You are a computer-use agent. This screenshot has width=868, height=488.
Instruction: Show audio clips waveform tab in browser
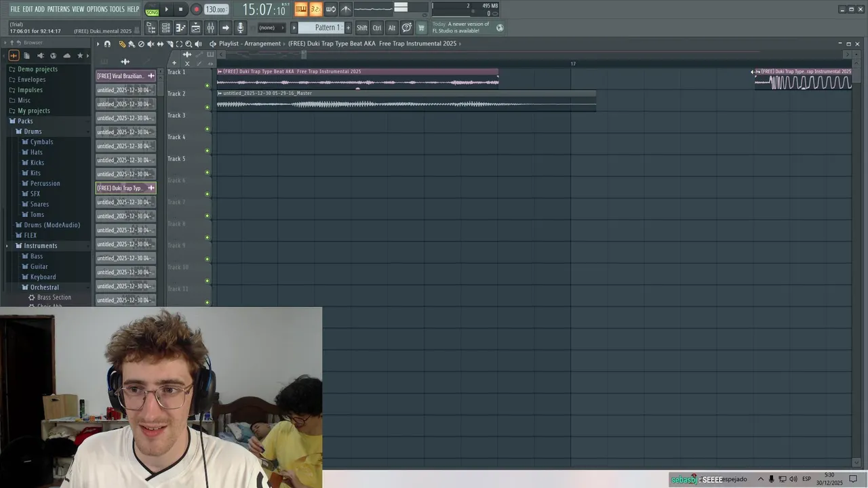tap(13, 56)
